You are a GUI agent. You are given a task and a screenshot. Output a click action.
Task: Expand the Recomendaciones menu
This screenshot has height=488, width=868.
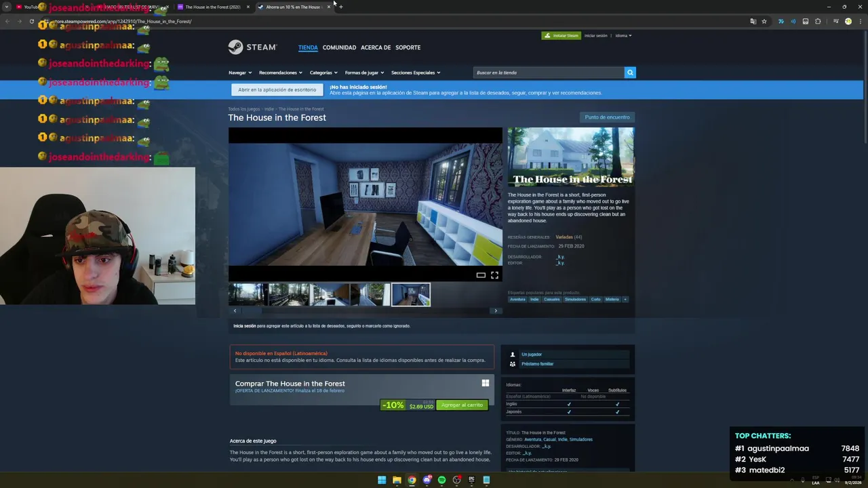pos(281,73)
